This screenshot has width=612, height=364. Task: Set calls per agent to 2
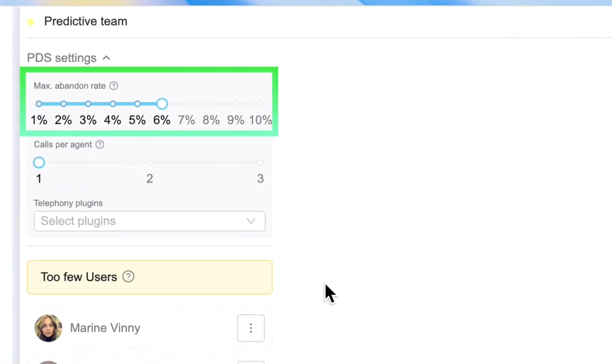tap(150, 162)
